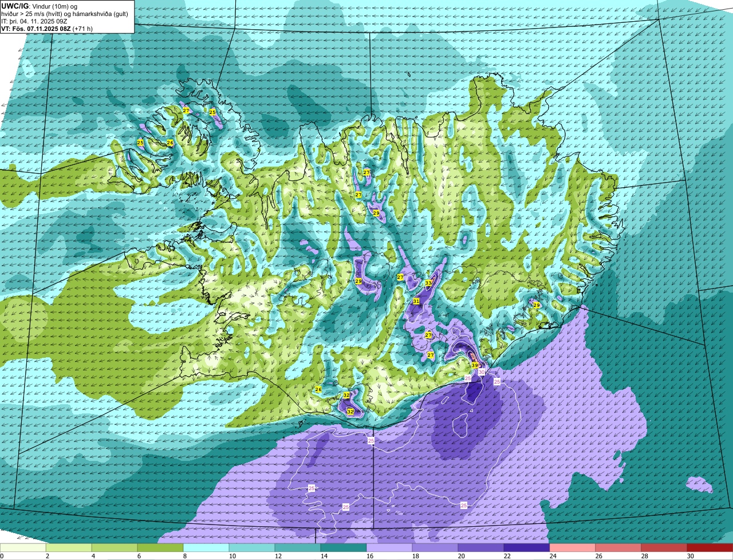Screen dimensions: 733x560
Task: Click the 'VT: Fös. 07.11.2025 08Z (+71 h)' line
Action: [47, 29]
